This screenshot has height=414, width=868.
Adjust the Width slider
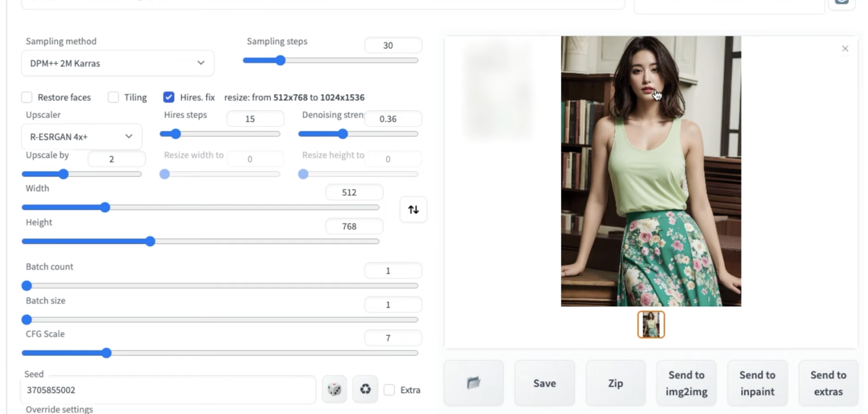201,208
